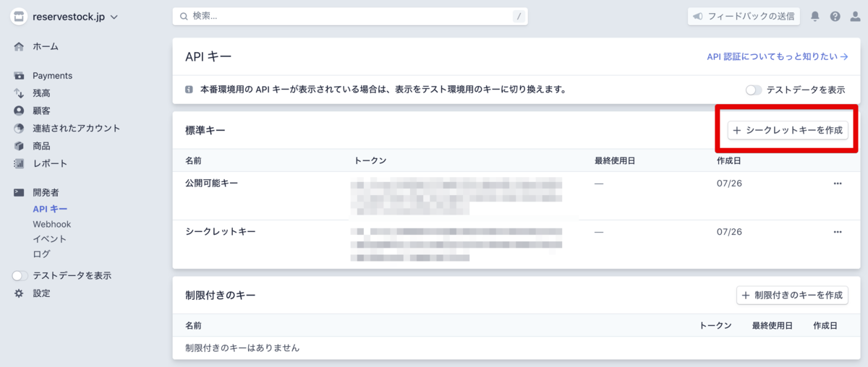Click フィードバックの送信 button
Screen dimensions: 868x367
pos(744,16)
